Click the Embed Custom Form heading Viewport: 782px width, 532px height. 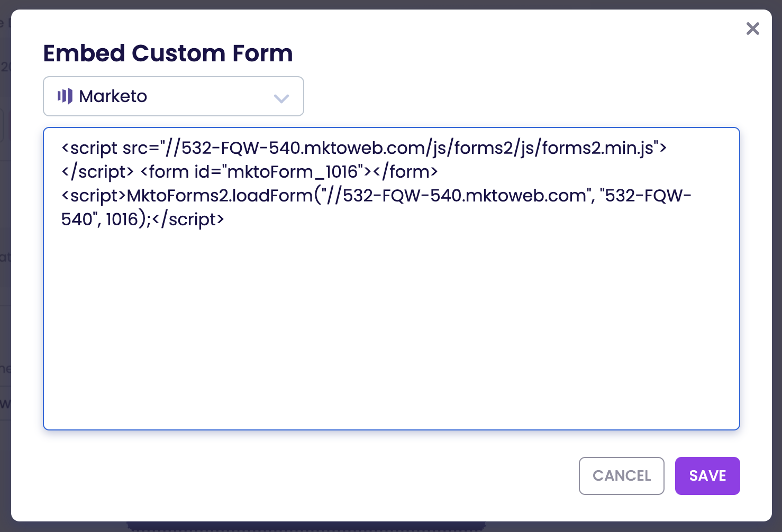pyautogui.click(x=168, y=53)
